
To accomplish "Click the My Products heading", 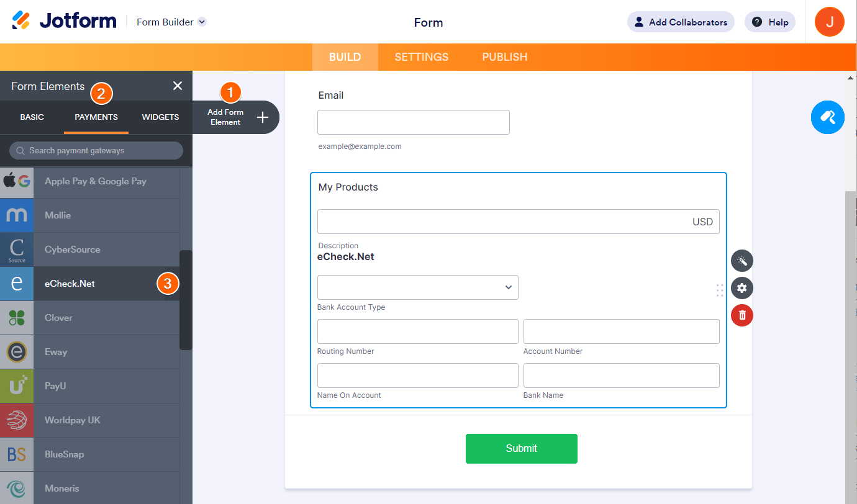I will [x=348, y=187].
